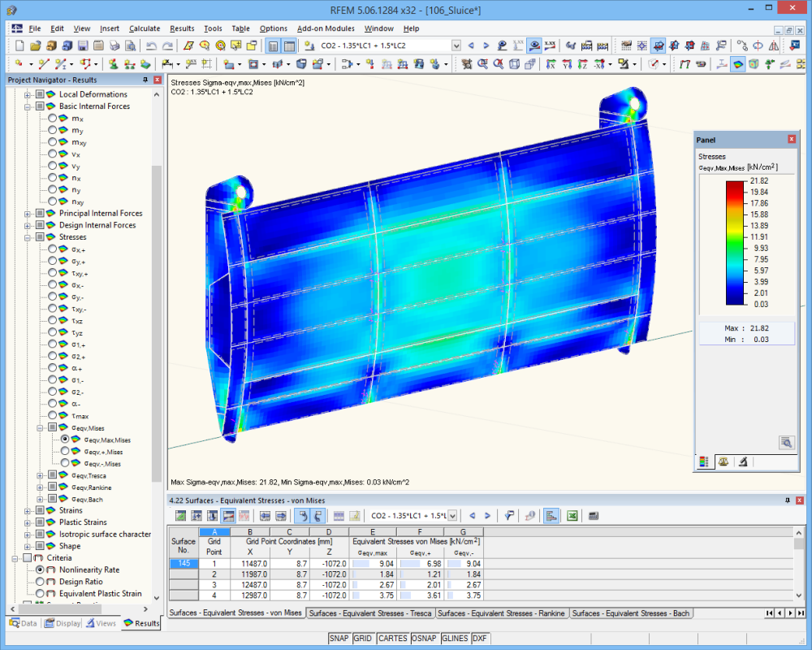Open the Add-on Modules menu
The width and height of the screenshot is (812, 650).
(326, 28)
